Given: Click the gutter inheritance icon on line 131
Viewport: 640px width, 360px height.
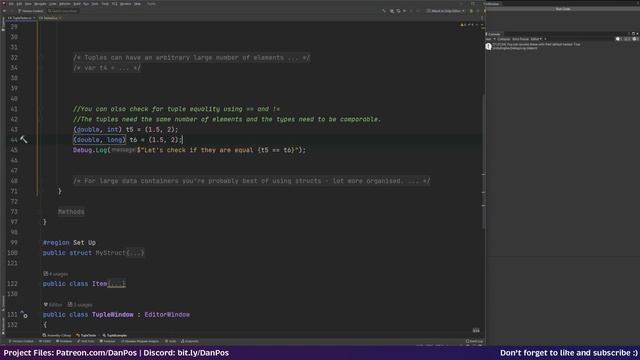Looking at the screenshot, I should pos(24,315).
